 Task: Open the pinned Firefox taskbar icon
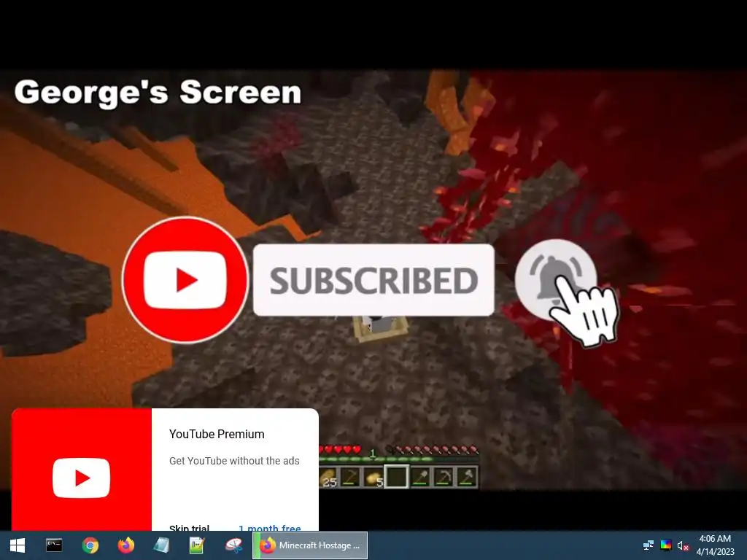tap(125, 545)
